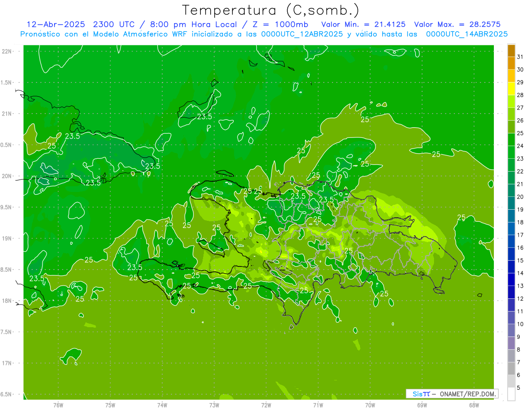Click 'Valor Min. = 21.4125' value
Image resolution: width=532 pixels, height=411 pixels.
(x=363, y=24)
